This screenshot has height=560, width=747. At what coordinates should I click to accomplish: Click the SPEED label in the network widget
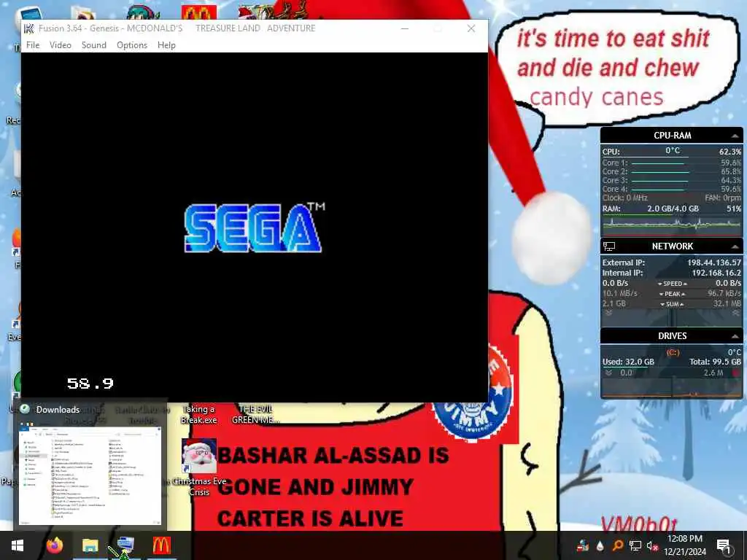[x=672, y=284]
